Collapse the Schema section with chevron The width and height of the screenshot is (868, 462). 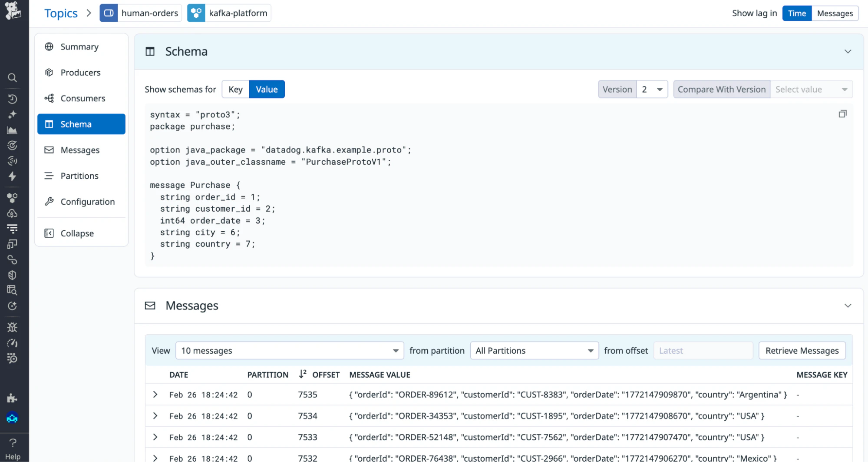(x=847, y=52)
